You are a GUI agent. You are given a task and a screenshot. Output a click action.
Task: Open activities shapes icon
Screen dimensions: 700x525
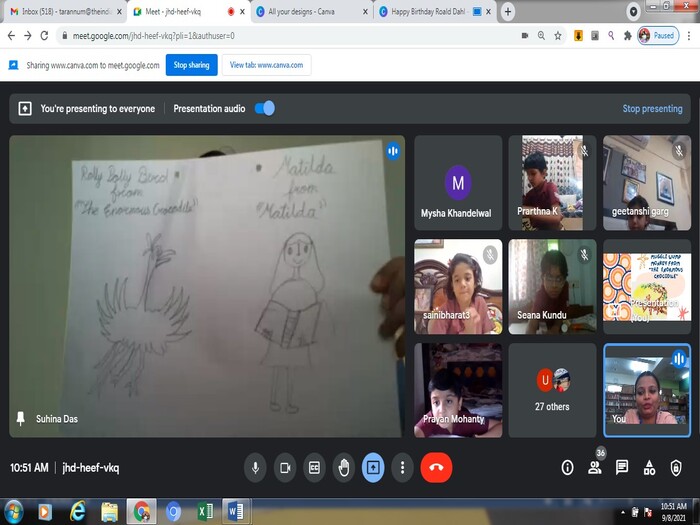(649, 467)
